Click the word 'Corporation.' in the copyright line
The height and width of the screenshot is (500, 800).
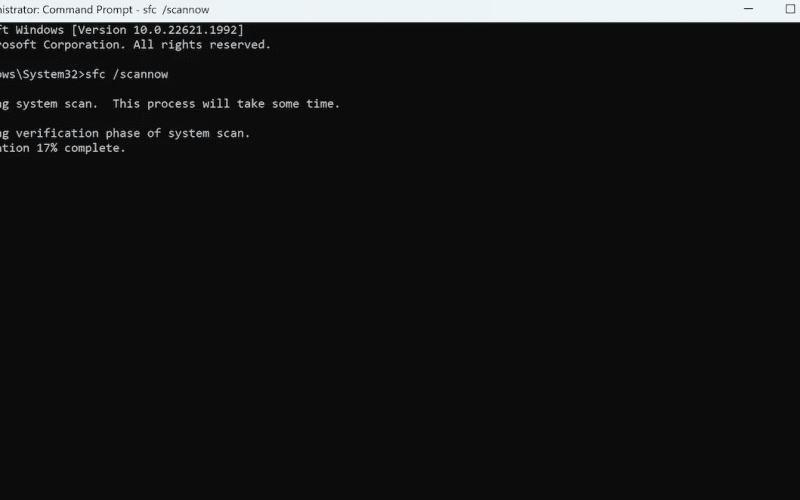84,45
